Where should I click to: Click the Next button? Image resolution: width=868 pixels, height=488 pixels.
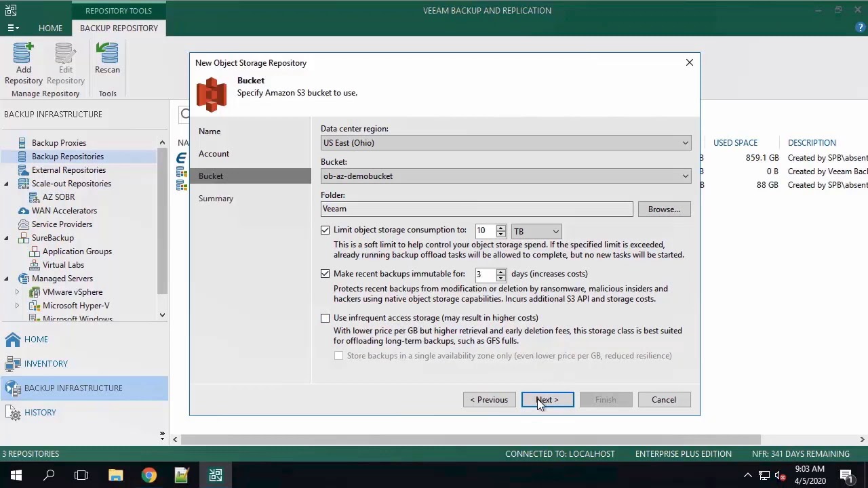[547, 400]
